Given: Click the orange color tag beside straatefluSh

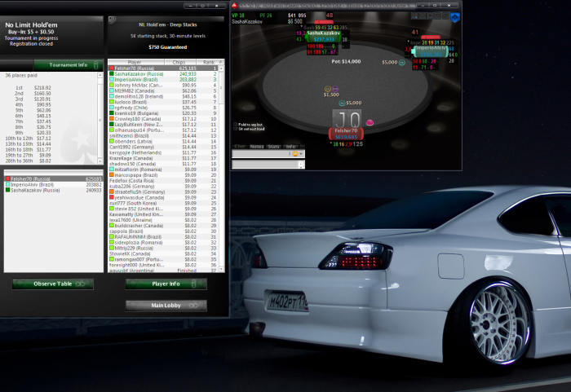Looking at the screenshot, I should (112, 192).
